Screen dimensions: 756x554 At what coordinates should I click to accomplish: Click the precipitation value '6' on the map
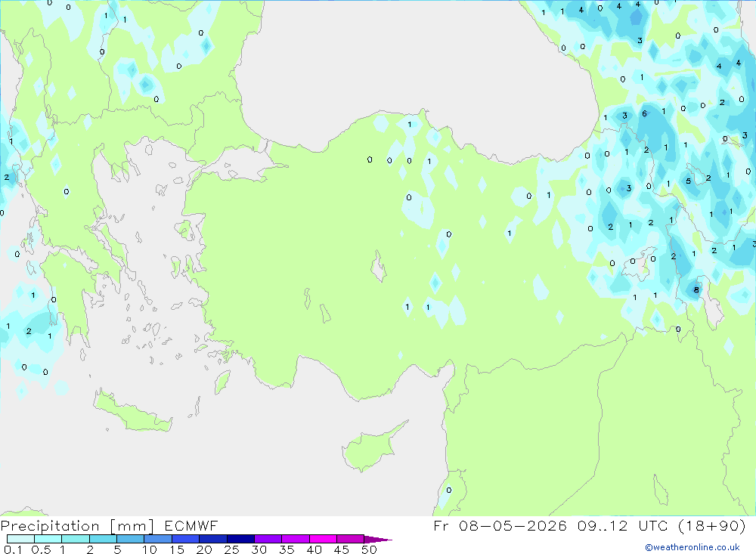click(x=645, y=114)
